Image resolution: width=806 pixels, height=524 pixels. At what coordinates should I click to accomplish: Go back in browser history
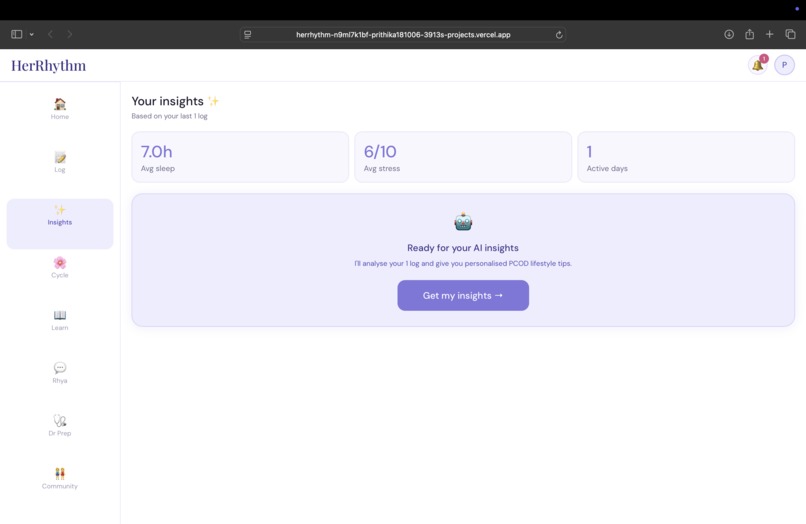(x=50, y=34)
